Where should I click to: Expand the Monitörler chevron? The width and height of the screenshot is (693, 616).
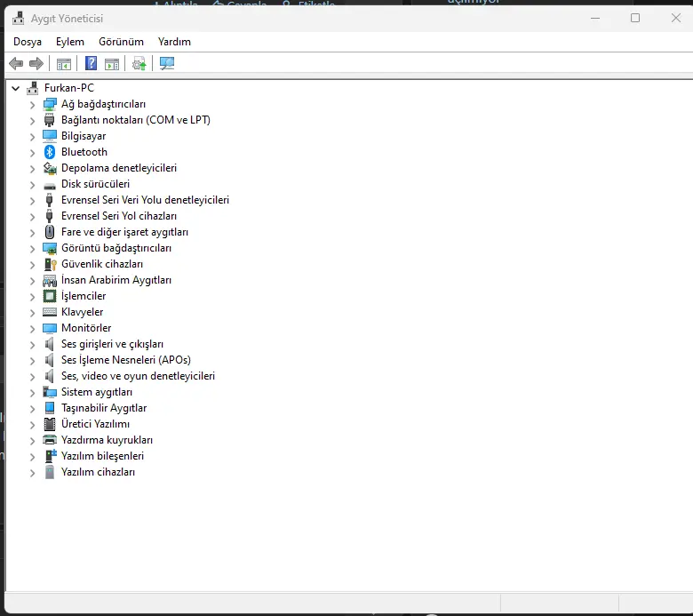point(32,329)
